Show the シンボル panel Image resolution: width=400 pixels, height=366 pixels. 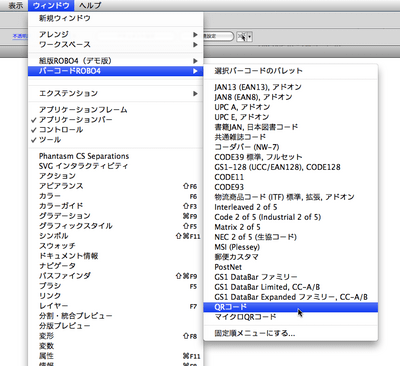tap(115, 236)
